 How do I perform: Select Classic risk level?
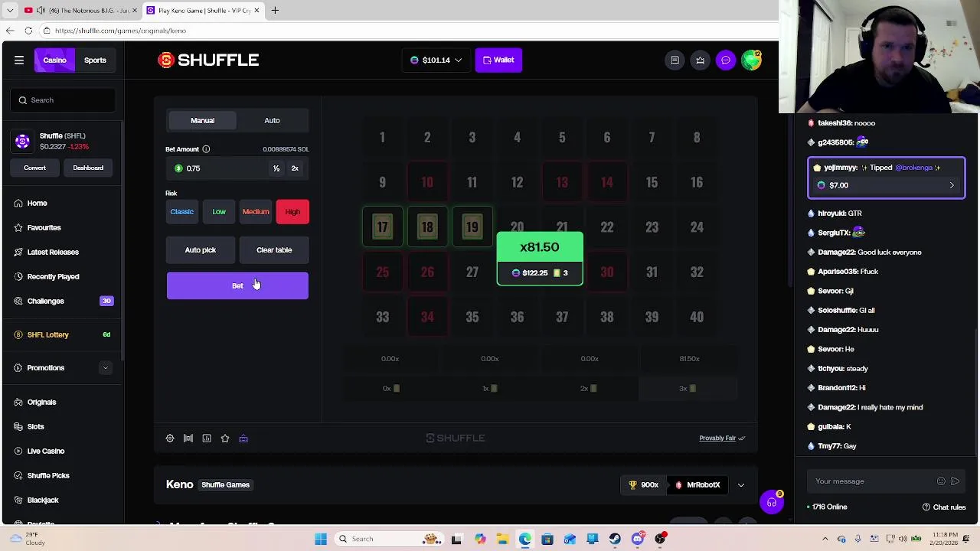[181, 212]
